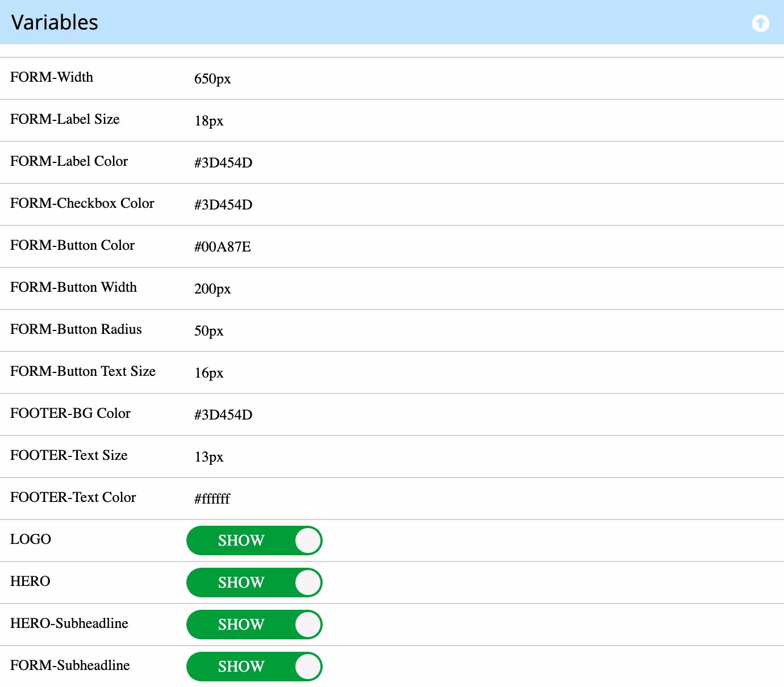The height and width of the screenshot is (687, 784).
Task: Click the FORM-Button Color #00A87E value
Action: click(x=223, y=247)
